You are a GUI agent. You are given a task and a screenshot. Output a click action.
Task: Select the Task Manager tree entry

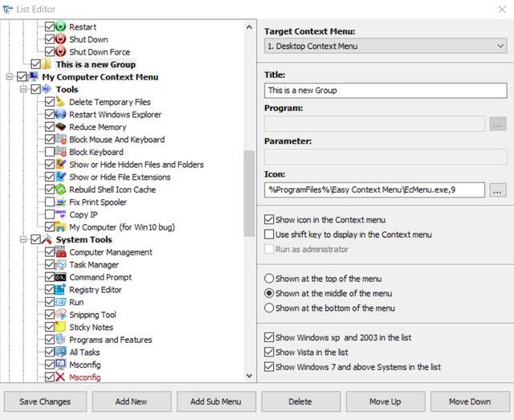coord(94,264)
